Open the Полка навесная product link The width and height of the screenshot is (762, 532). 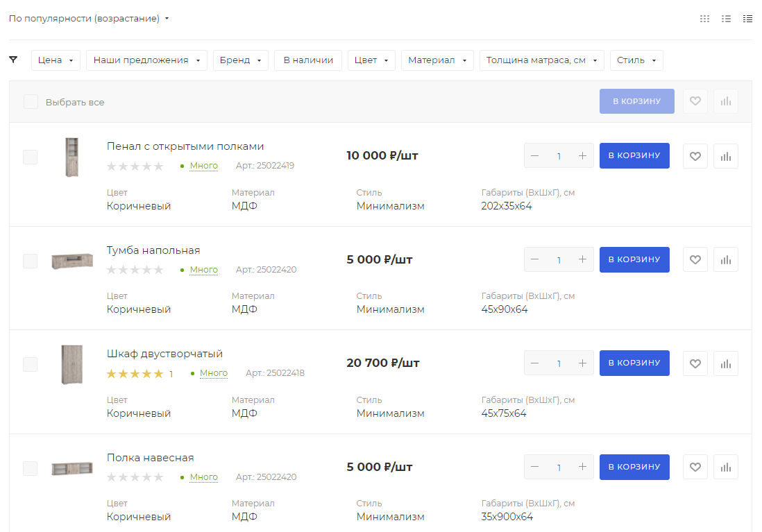pos(150,458)
